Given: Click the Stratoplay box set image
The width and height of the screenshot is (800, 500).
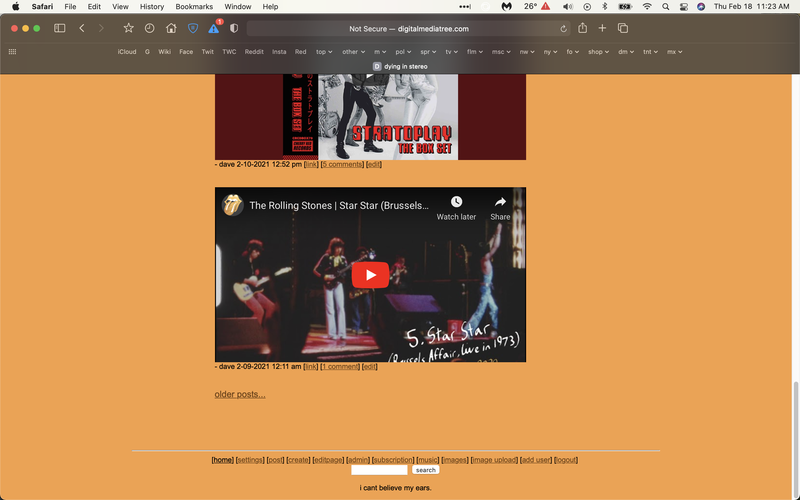Looking at the screenshot, I should pyautogui.click(x=370, y=117).
